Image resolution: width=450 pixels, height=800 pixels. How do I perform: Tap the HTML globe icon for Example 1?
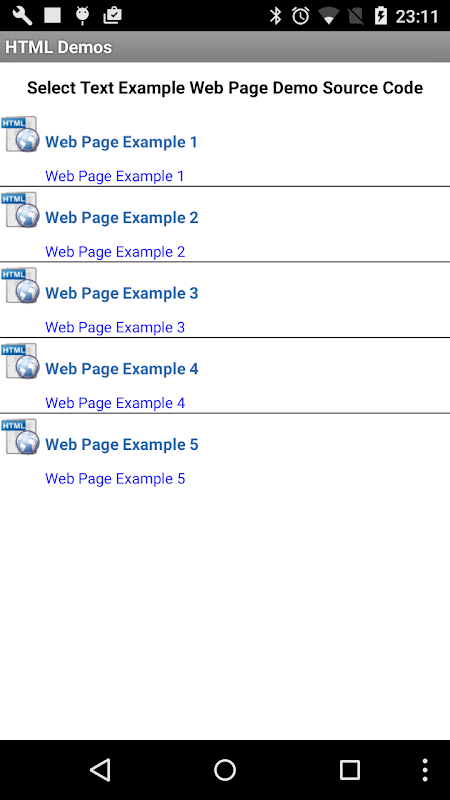point(20,134)
